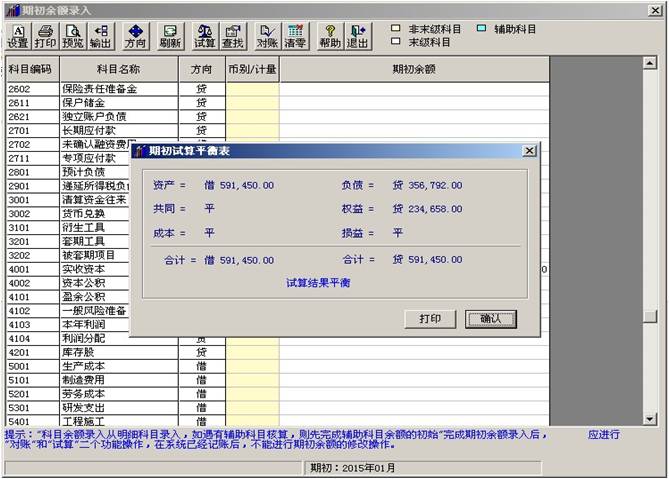Click the 打印 print icon in toolbar
Screen dimensions: 669x479
(x=45, y=37)
